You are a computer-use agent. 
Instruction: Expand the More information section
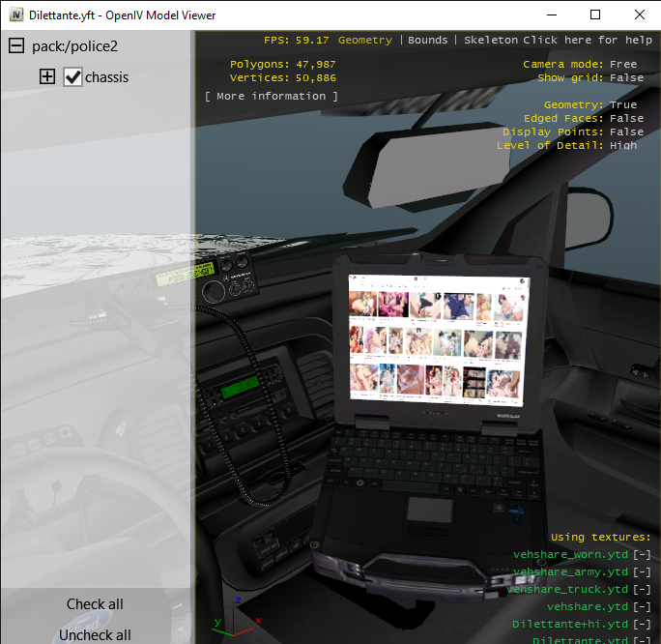[x=272, y=97]
